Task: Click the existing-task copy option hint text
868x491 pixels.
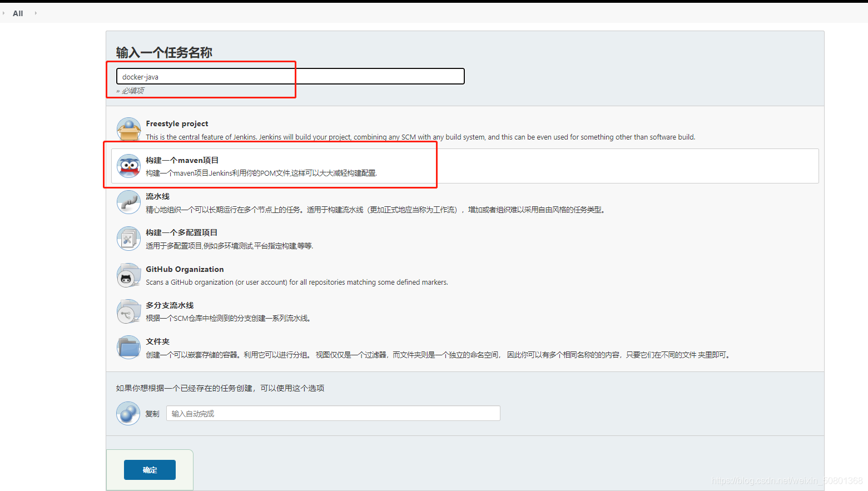Action: click(220, 388)
